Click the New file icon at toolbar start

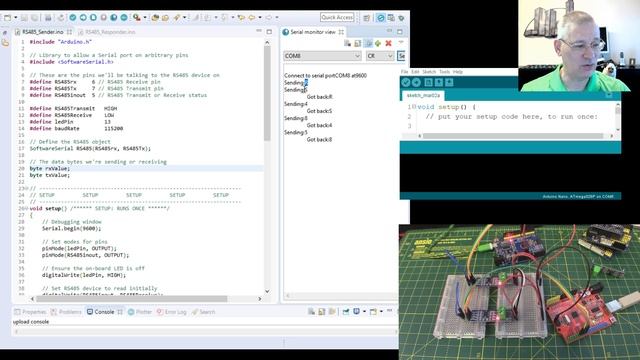pyautogui.click(x=8, y=18)
